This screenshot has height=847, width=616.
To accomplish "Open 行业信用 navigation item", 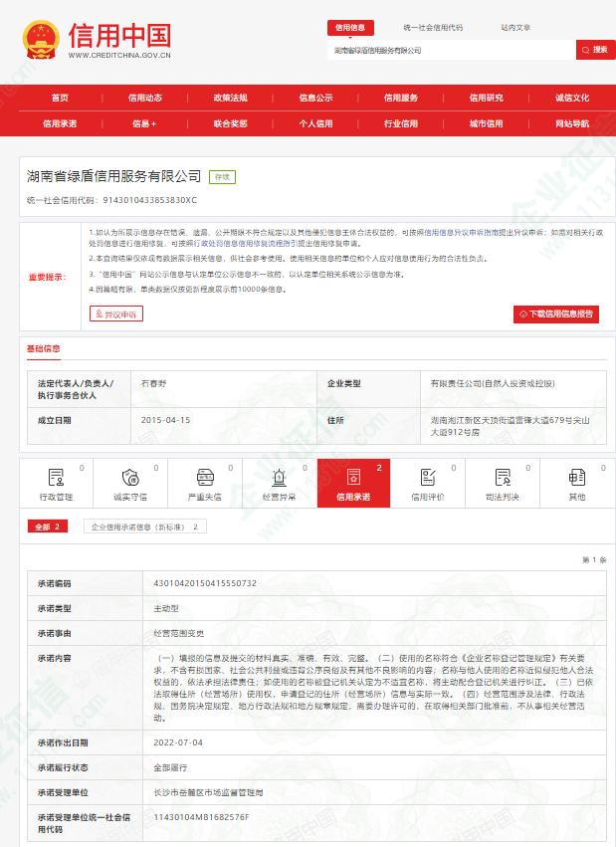I will pos(401,123).
